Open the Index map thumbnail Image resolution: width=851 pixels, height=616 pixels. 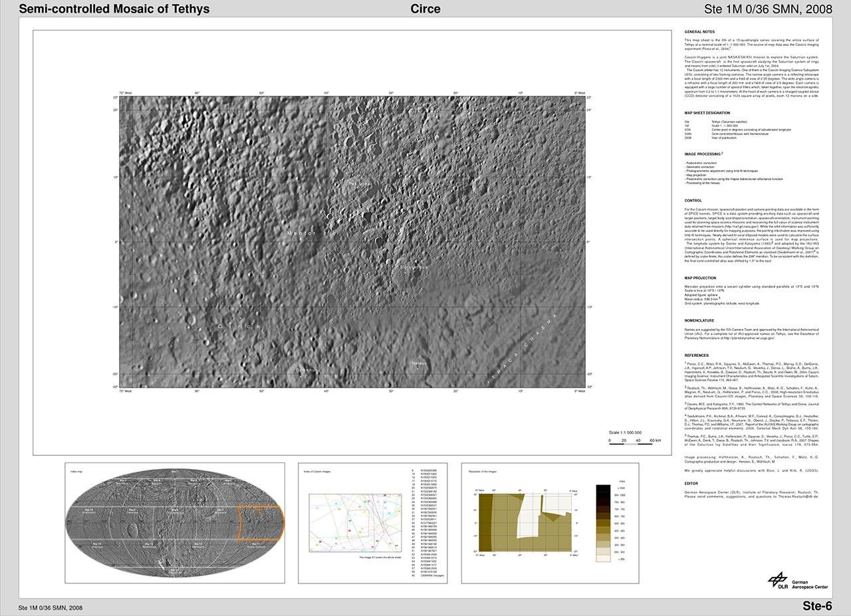point(175,523)
